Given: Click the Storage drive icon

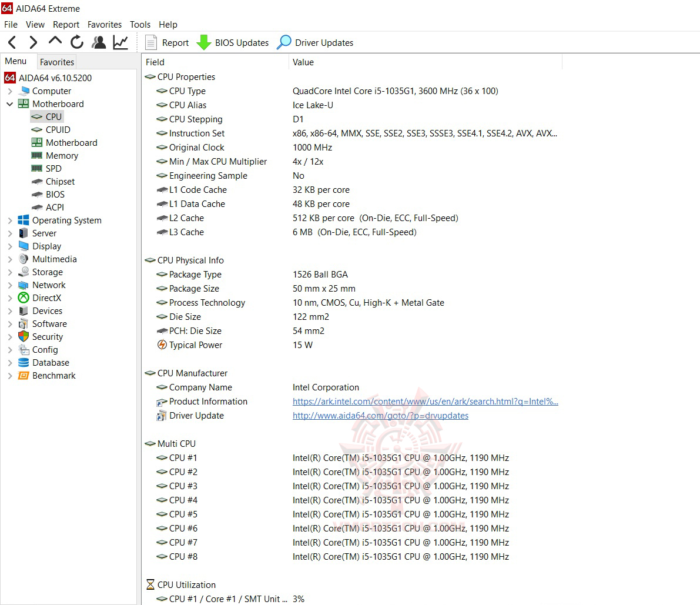Looking at the screenshot, I should (x=23, y=272).
